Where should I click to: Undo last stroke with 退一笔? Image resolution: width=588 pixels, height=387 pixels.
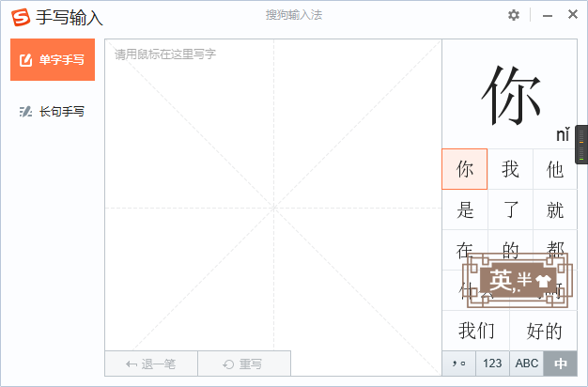tap(151, 364)
